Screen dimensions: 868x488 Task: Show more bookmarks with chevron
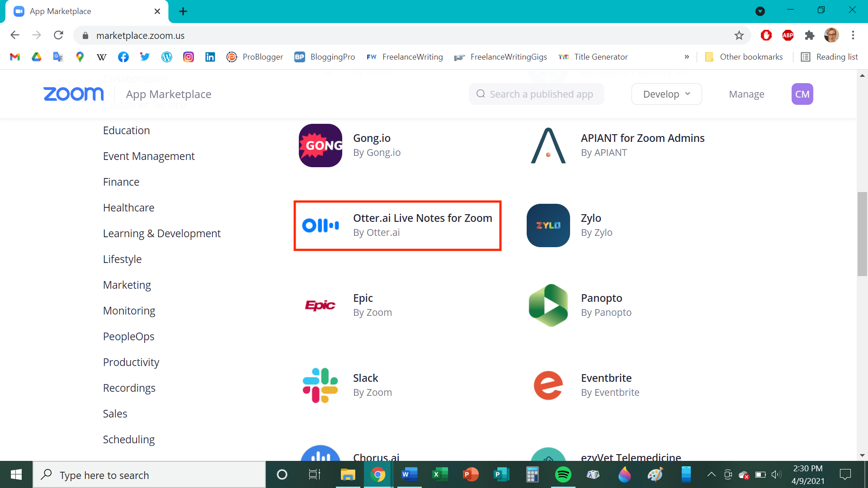687,57
